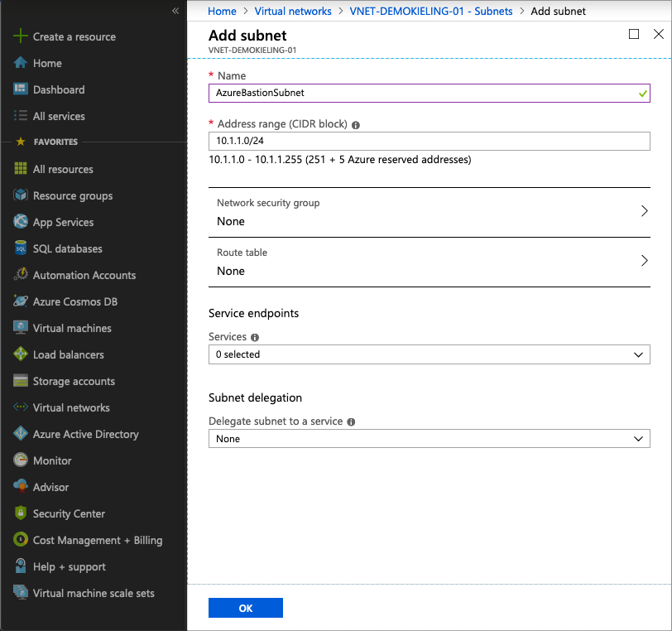Click the Storage accounts icon

pos(20,380)
